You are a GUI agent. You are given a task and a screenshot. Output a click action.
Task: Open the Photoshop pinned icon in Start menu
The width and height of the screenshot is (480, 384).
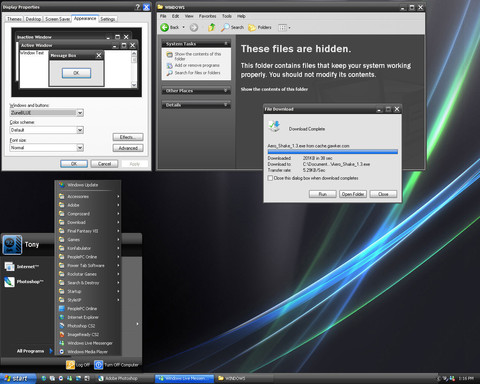9,282
